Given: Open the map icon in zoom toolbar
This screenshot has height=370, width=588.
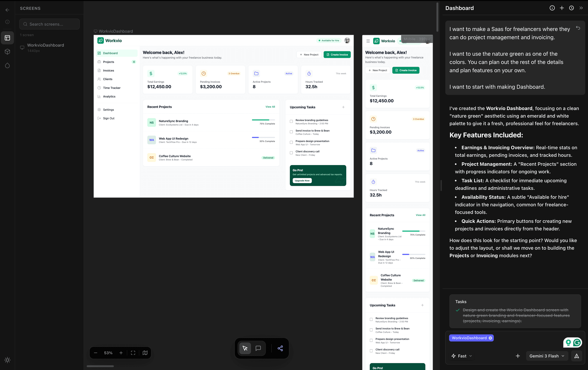Looking at the screenshot, I should (x=145, y=353).
